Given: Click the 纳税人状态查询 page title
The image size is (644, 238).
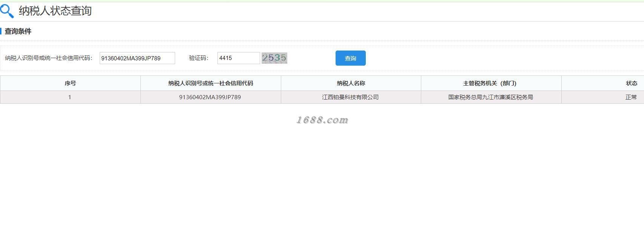Looking at the screenshot, I should pos(55,11).
